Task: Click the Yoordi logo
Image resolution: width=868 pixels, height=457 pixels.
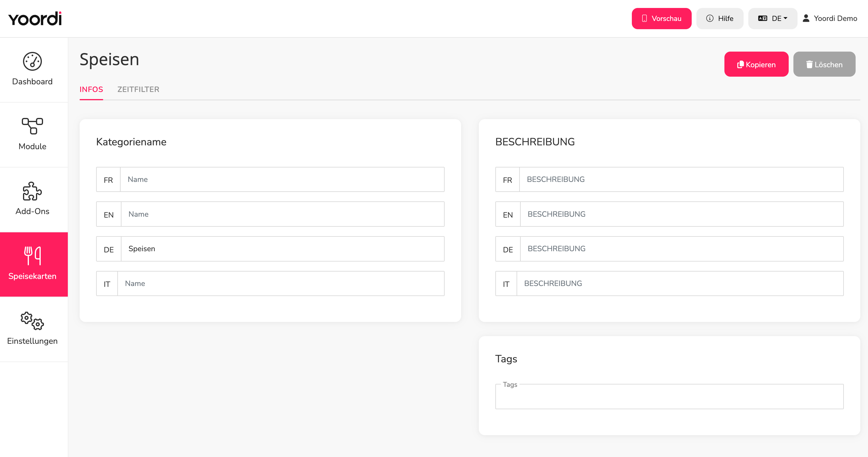Action: click(35, 19)
